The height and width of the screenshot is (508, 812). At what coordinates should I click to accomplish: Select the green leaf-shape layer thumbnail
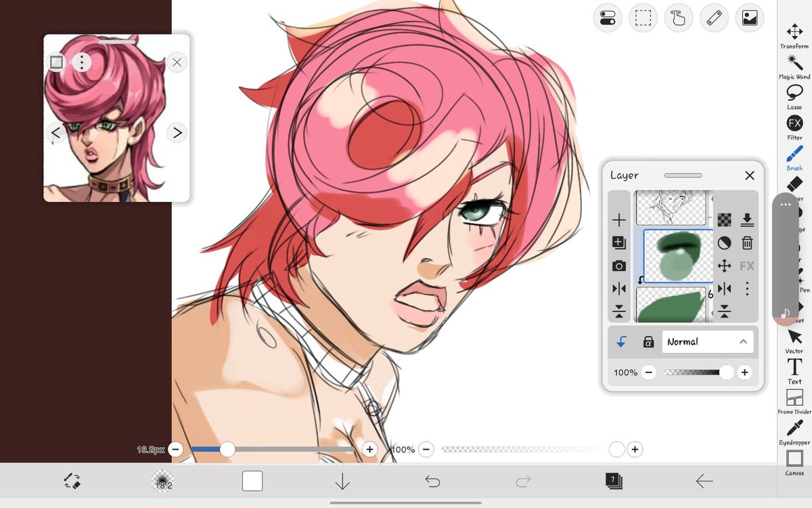(x=671, y=304)
